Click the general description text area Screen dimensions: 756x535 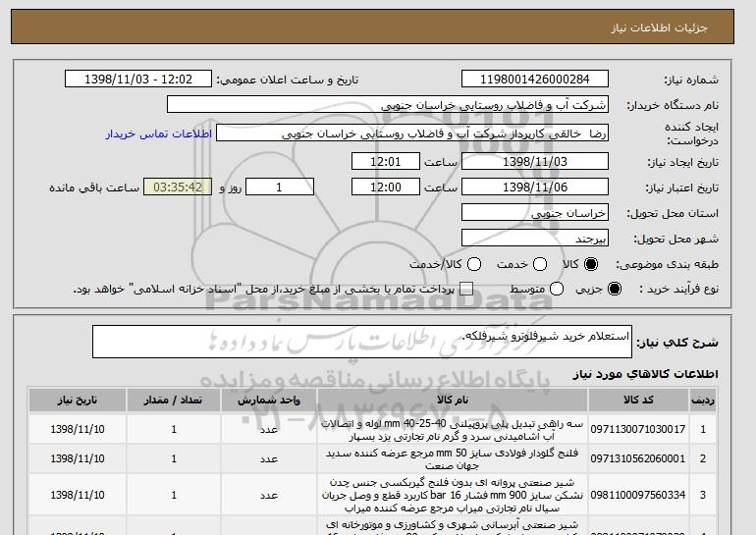(362, 342)
